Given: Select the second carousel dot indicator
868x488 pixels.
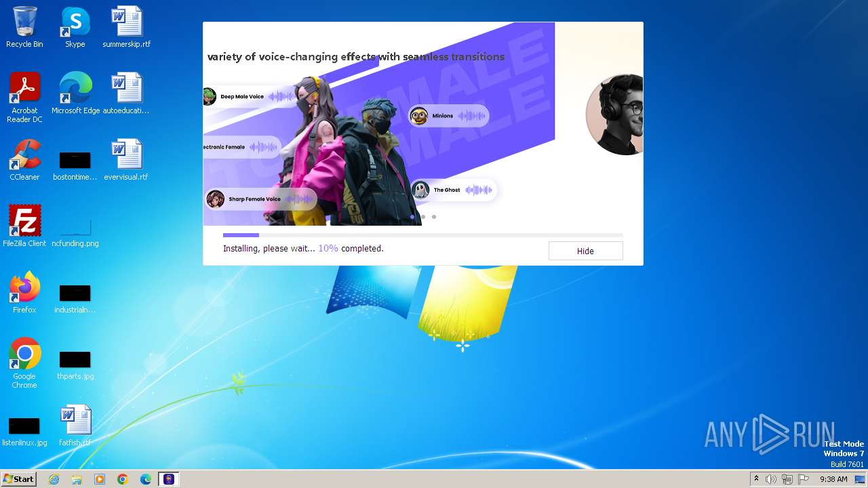Looking at the screenshot, I should click(423, 217).
